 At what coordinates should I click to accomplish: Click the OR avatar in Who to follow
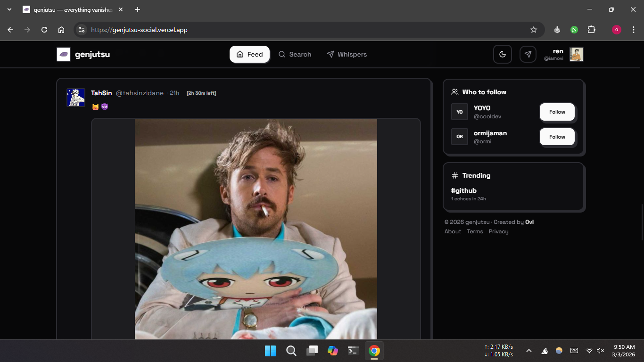460,137
